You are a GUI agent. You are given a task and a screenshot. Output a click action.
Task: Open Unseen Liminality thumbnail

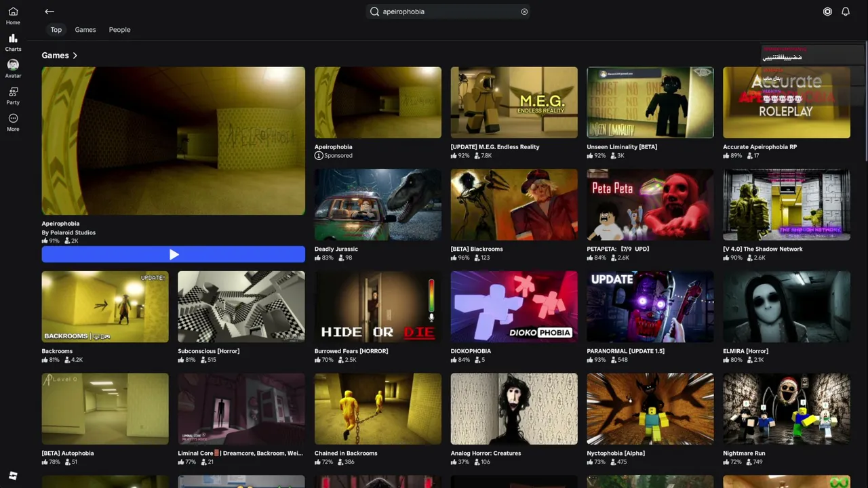point(650,102)
